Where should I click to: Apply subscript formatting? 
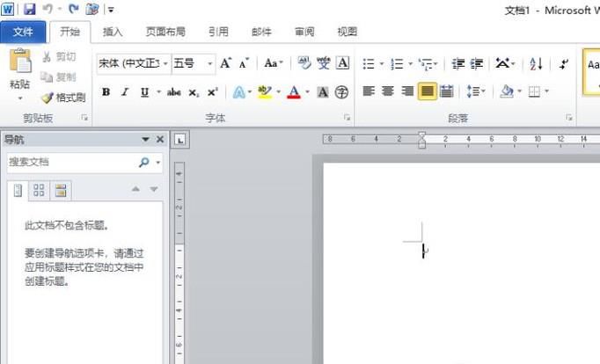click(x=194, y=92)
